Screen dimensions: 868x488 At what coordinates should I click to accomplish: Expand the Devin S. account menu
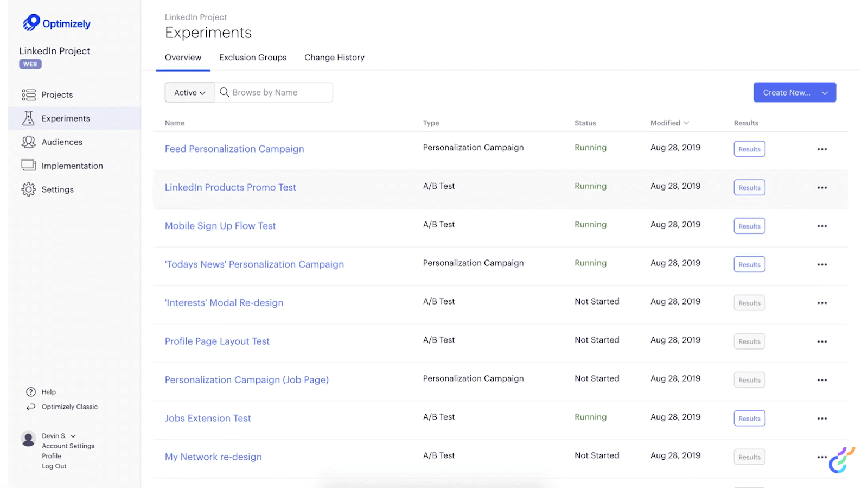73,436
